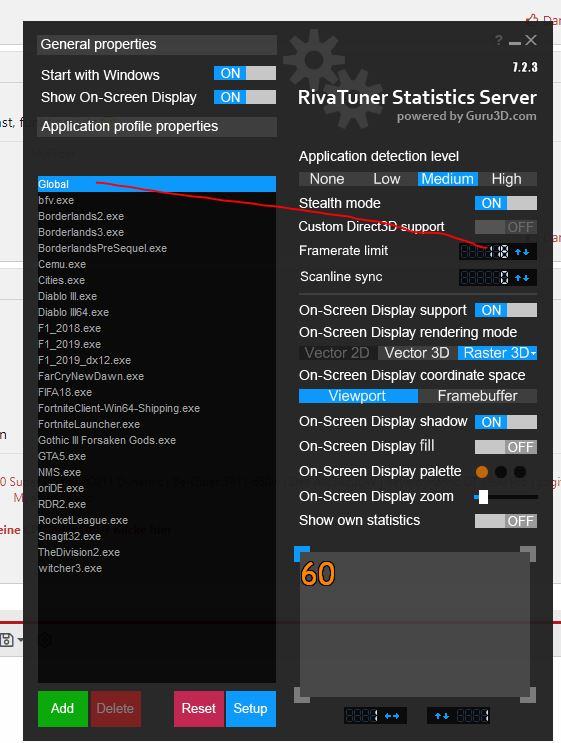The width and height of the screenshot is (561, 743).
Task: Click horizontal OSD position arrows below preview
Action: [x=392, y=716]
